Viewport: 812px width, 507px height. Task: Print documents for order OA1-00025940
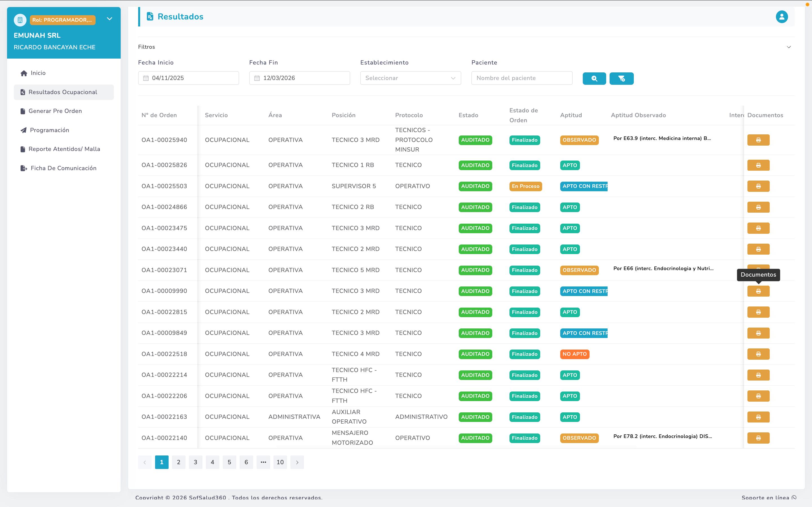click(758, 140)
